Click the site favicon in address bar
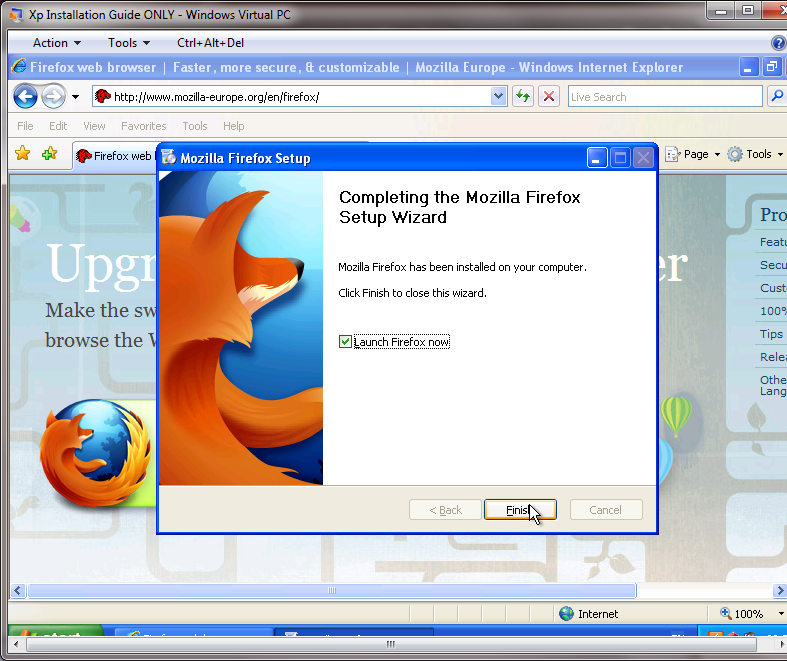Viewport: 787px width, 661px height. [x=103, y=96]
